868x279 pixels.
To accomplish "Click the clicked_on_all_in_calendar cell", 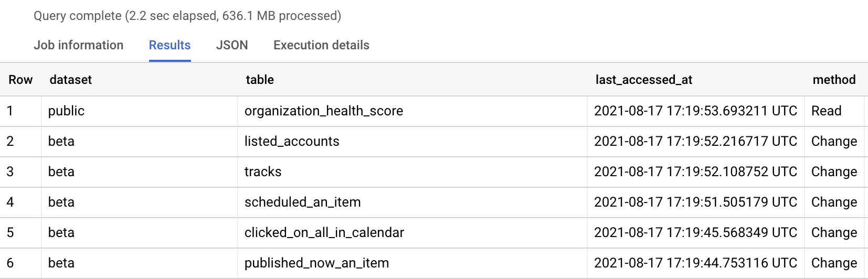I will (x=324, y=232).
